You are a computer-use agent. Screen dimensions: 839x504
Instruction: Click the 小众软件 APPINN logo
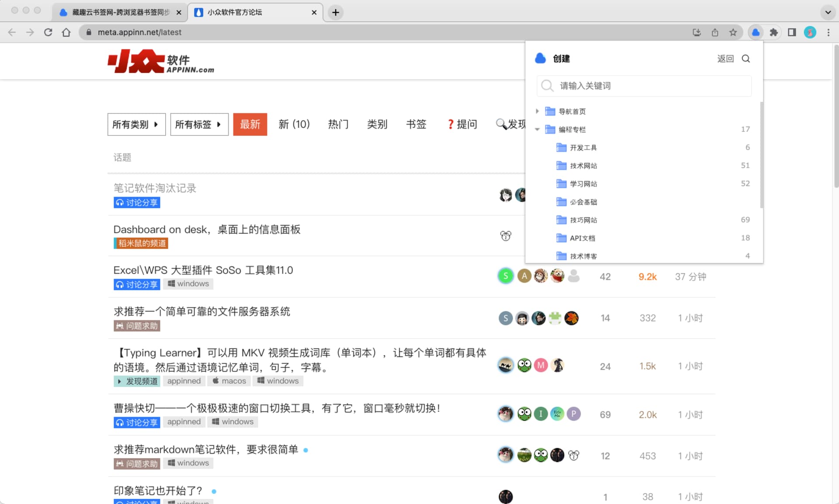click(x=161, y=61)
